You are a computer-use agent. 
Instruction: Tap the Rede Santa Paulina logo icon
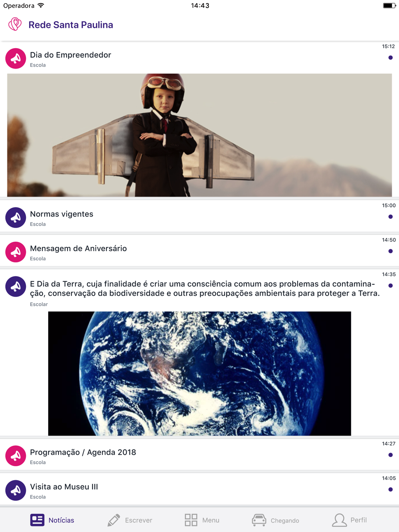point(15,24)
